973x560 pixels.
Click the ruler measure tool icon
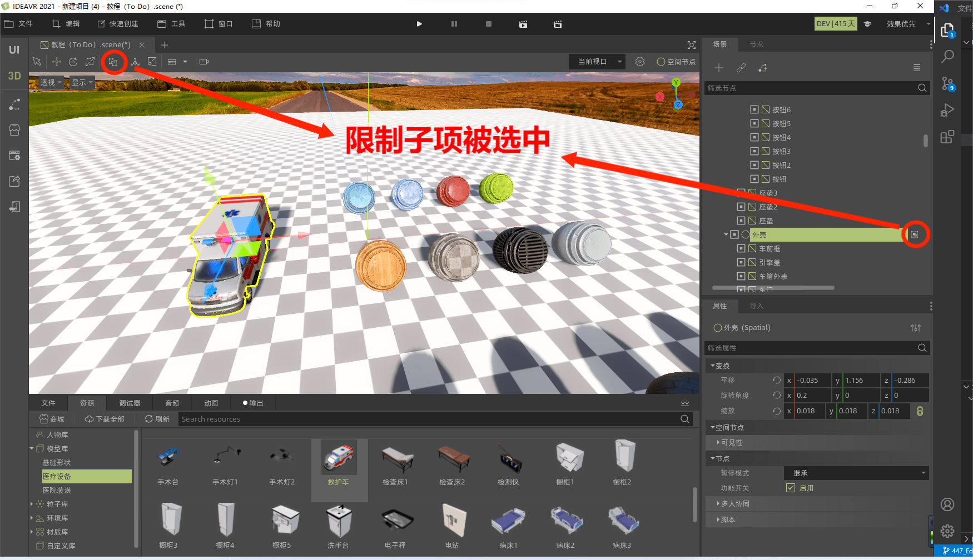tap(172, 62)
